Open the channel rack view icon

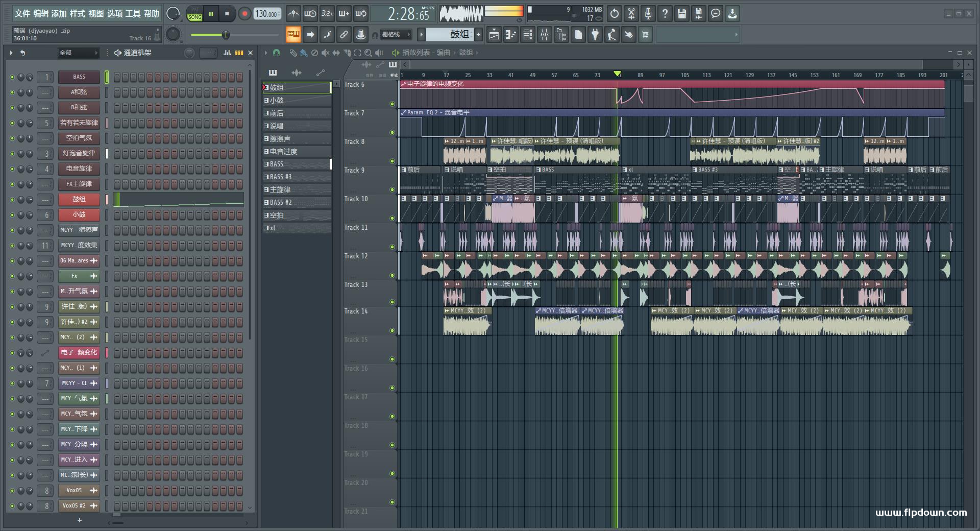[528, 35]
